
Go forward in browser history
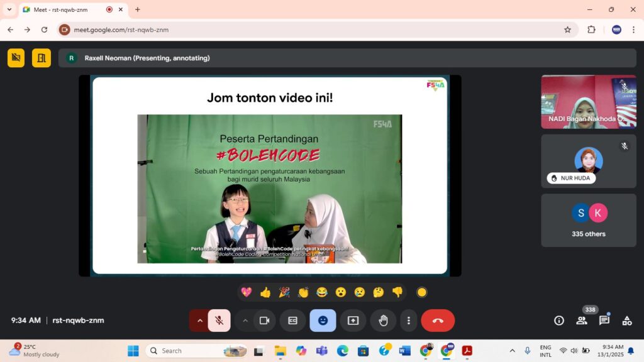tap(27, 30)
